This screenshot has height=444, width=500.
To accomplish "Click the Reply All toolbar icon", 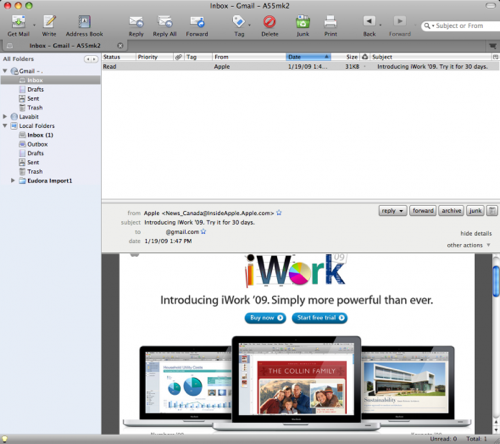I will (165, 22).
